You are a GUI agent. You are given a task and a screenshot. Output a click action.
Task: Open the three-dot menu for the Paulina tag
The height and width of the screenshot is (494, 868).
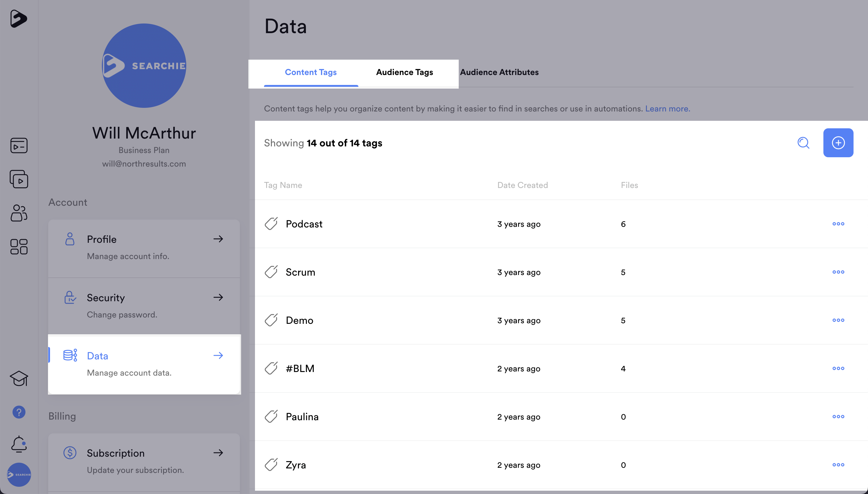838,417
